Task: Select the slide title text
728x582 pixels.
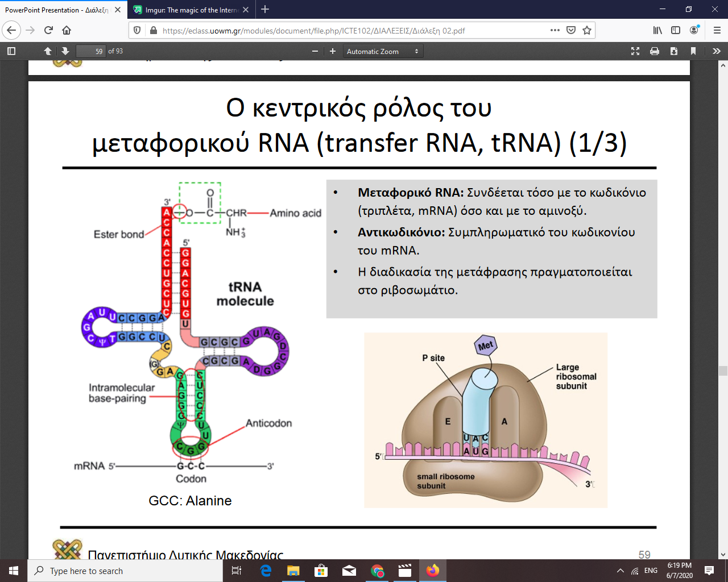Action: tap(359, 125)
